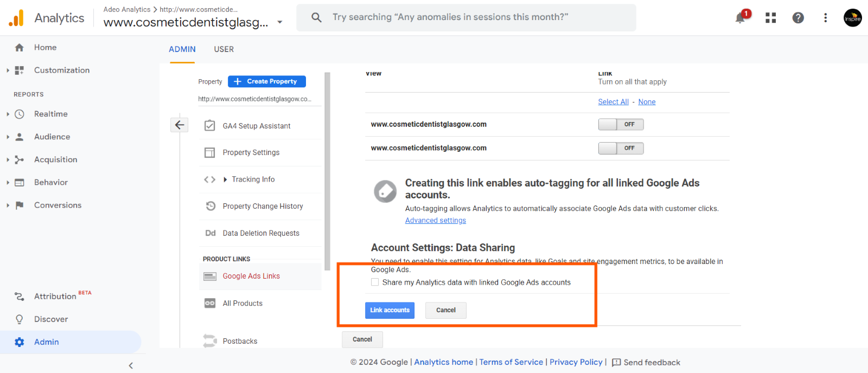Expand the Customization sidebar section

click(8, 70)
